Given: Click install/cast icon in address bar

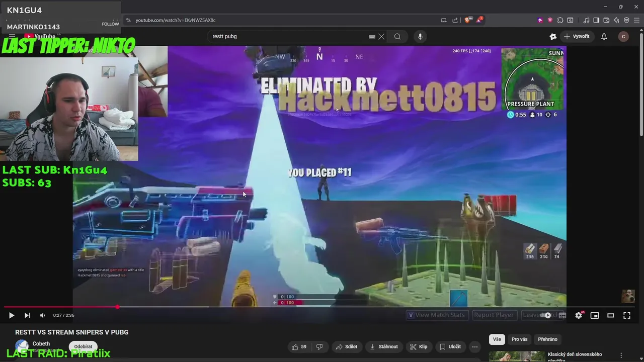Looking at the screenshot, I should [x=444, y=20].
